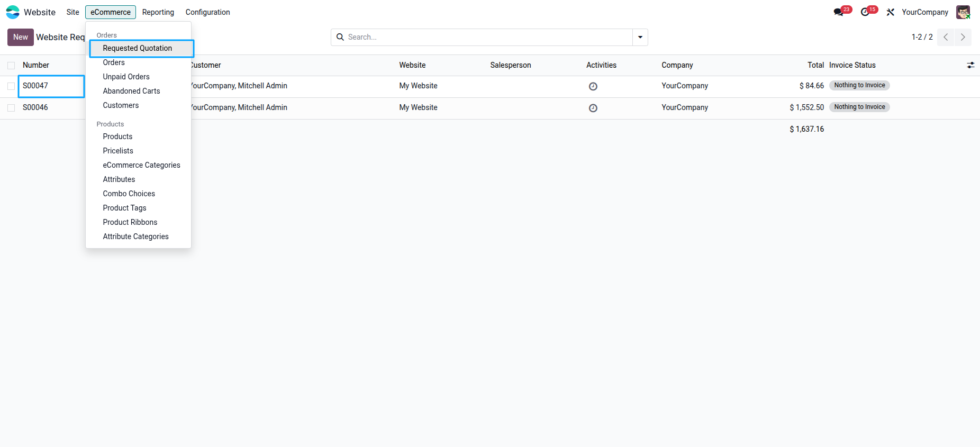Select Pricelists in Products section
This screenshot has width=980, height=447.
pos(118,151)
